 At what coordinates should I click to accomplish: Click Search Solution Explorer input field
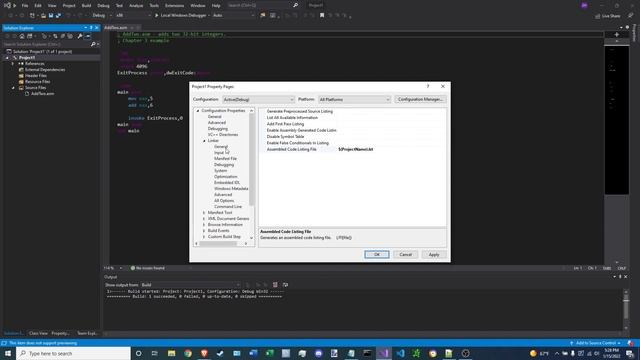(46, 44)
